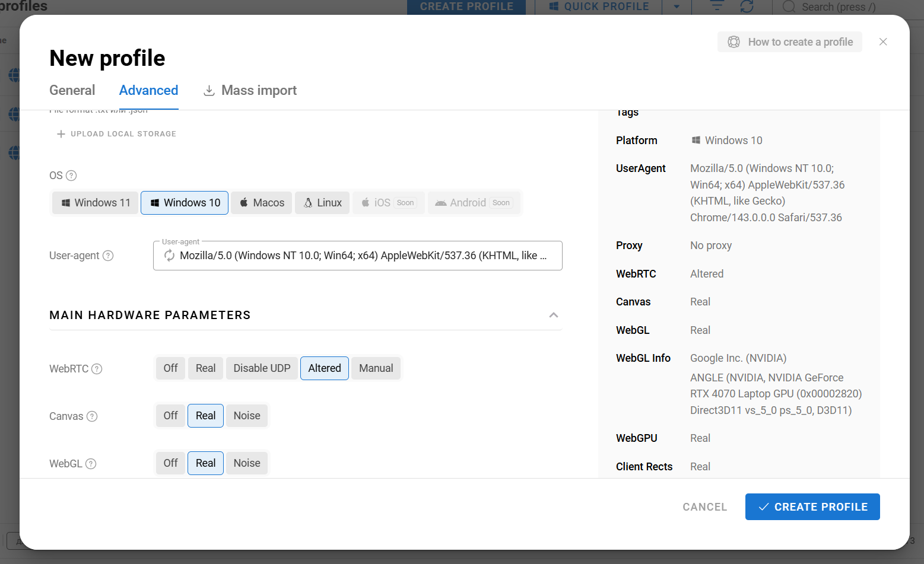Viewport: 924px width, 564px height.
Task: Click the WebGL help question-mark icon
Action: point(91,464)
